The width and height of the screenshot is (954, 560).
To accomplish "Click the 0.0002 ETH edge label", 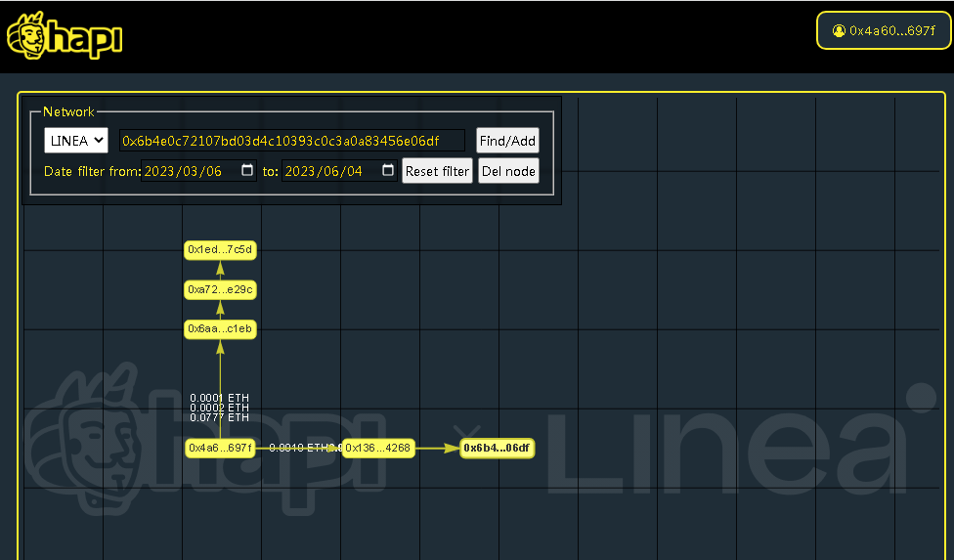I will [219, 408].
